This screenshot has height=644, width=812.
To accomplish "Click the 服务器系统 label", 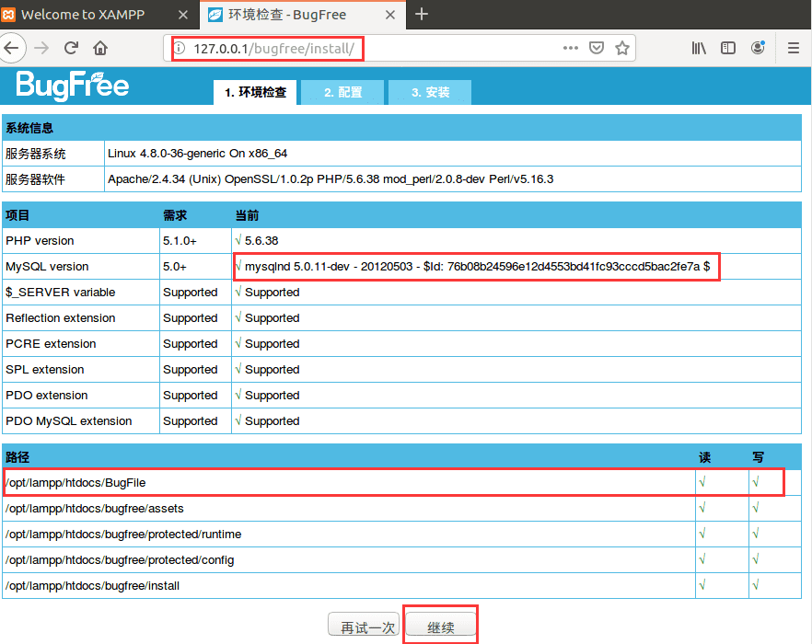I will point(36,154).
